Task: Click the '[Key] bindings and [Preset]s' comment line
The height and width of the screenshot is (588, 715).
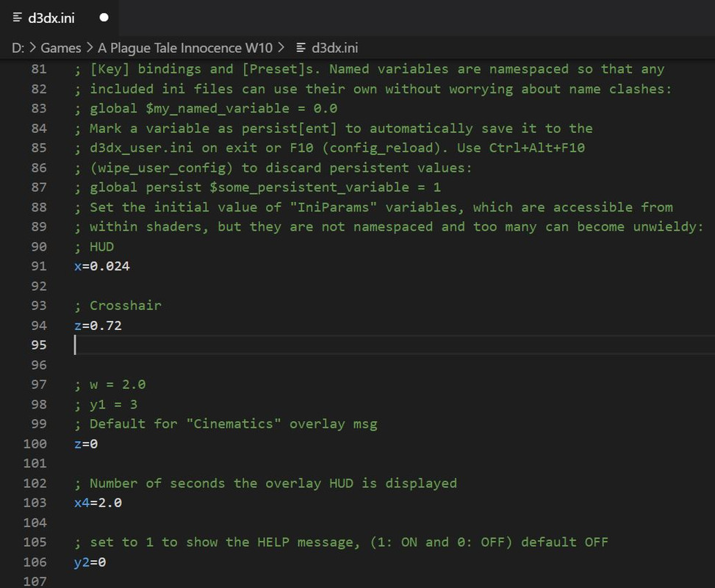Action: pos(370,69)
